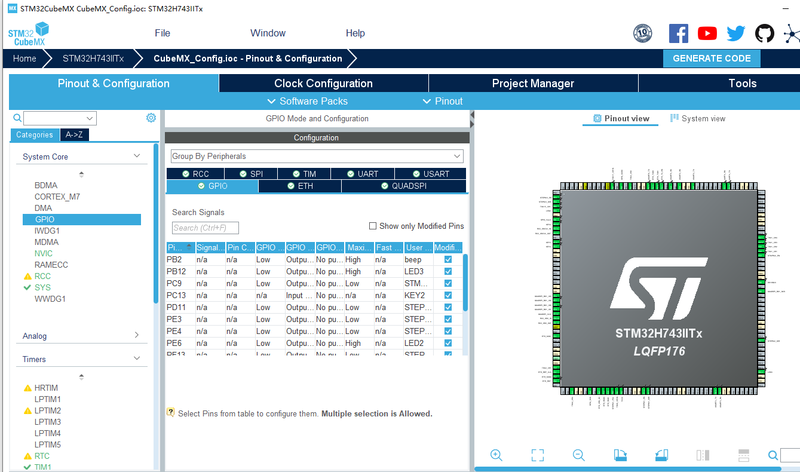Click the ST network star icon
Screen dimensions: 800x472
[792, 34]
